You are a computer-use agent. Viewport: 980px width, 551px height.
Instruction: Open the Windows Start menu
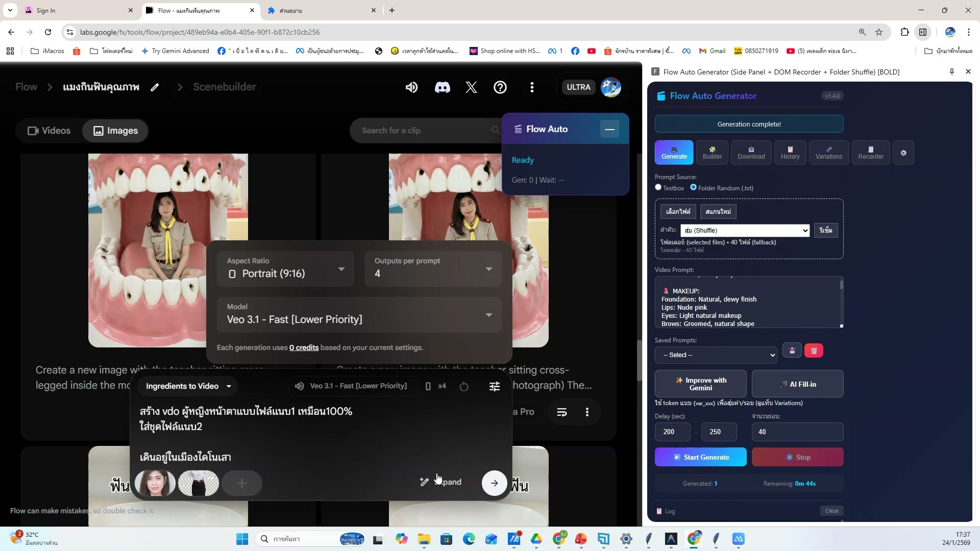[241, 539]
